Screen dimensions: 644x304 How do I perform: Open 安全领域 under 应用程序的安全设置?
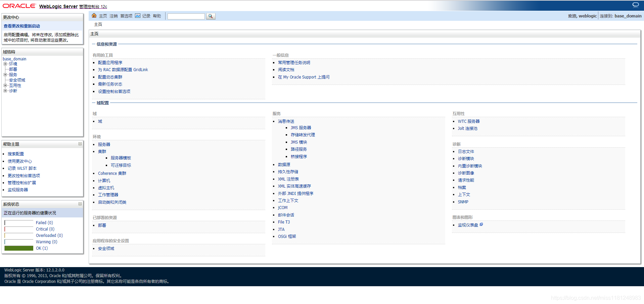point(106,249)
